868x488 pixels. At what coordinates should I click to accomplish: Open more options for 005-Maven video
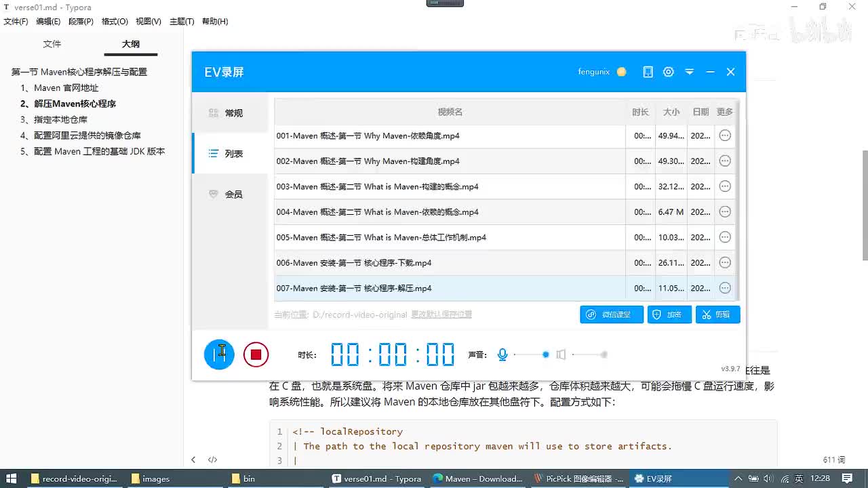pyautogui.click(x=725, y=237)
